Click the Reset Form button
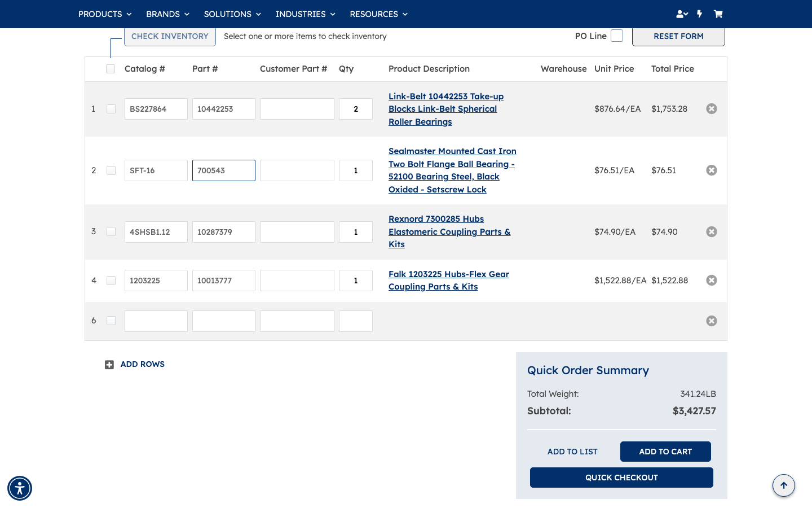 pyautogui.click(x=678, y=37)
